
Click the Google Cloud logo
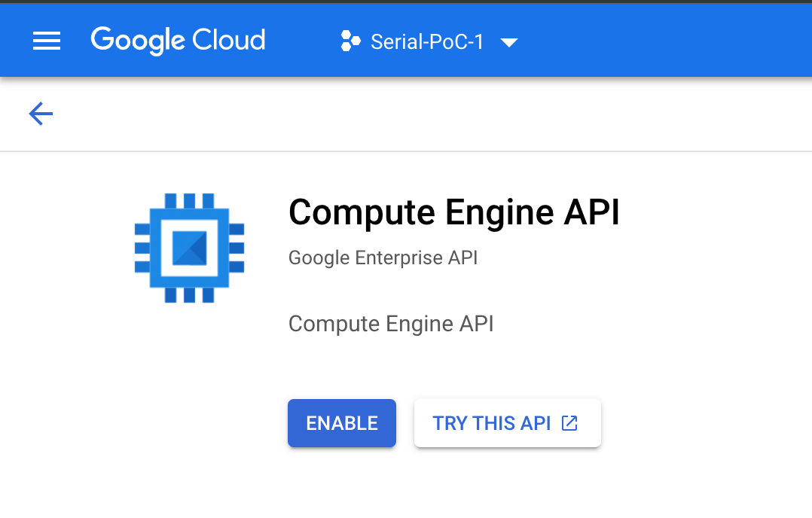pyautogui.click(x=178, y=41)
